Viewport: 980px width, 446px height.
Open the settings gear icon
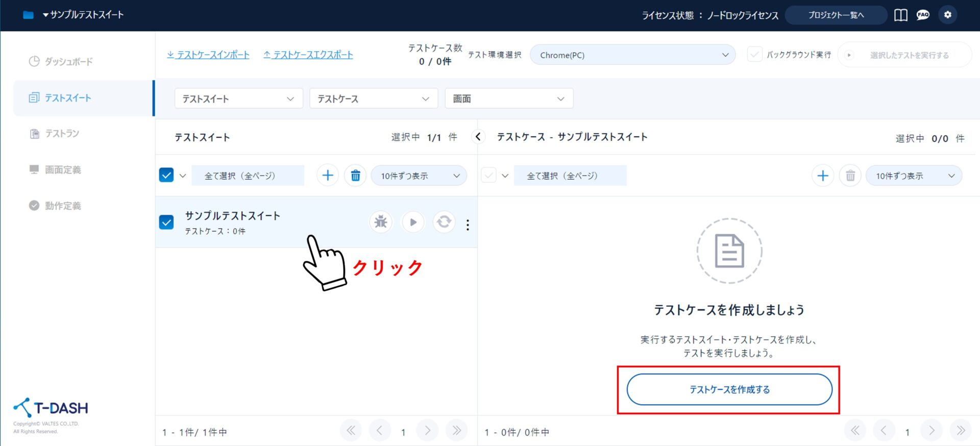(x=948, y=15)
